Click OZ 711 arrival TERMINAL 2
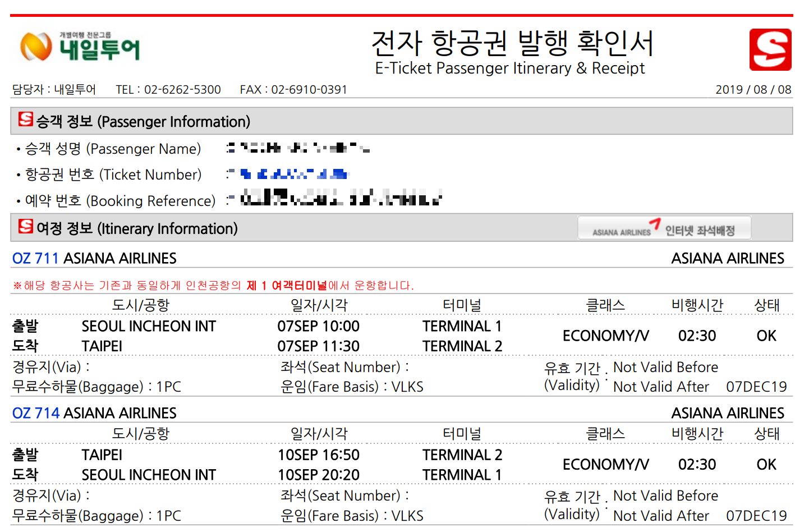Viewport: 795px width, 532px height. 462,346
